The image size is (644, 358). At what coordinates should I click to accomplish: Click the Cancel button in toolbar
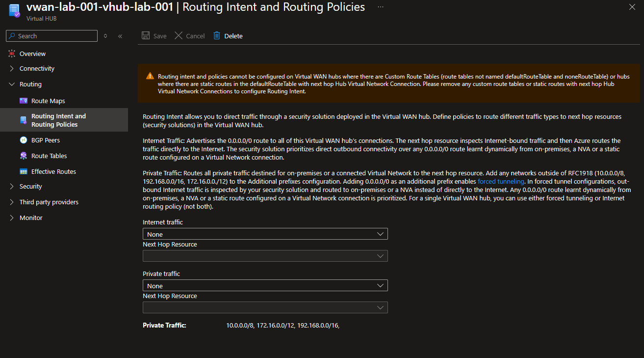point(190,36)
